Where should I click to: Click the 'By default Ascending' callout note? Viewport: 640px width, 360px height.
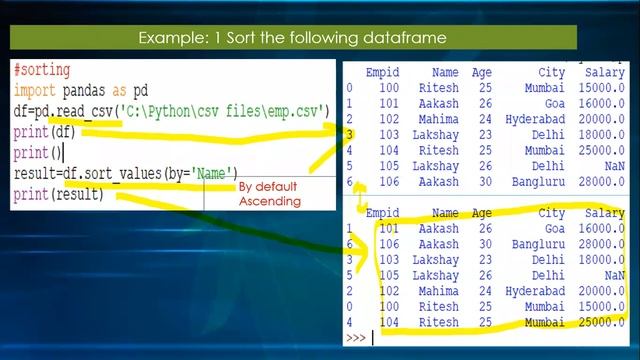tap(270, 194)
